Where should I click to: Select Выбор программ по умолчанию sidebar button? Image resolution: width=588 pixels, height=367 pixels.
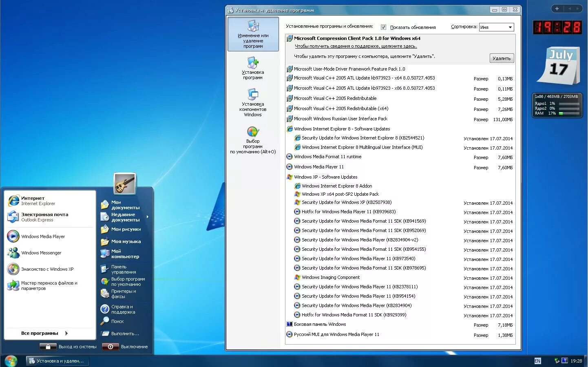click(x=253, y=140)
